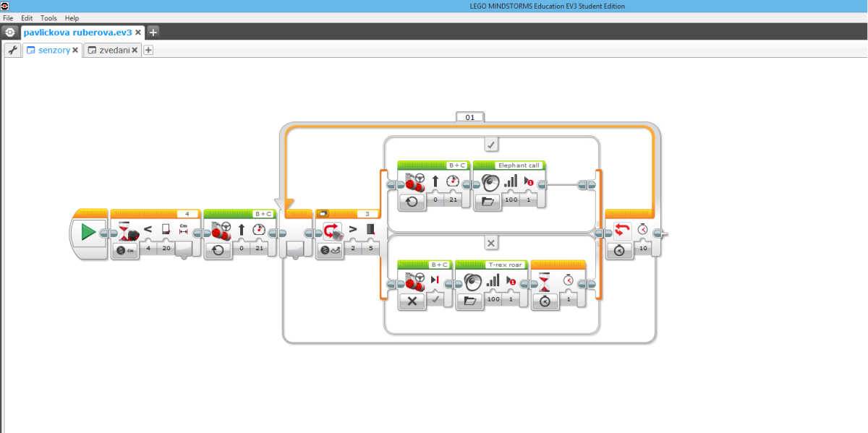Open true-case Move Steering mode selector
This screenshot has width=868, height=433.
(x=412, y=202)
